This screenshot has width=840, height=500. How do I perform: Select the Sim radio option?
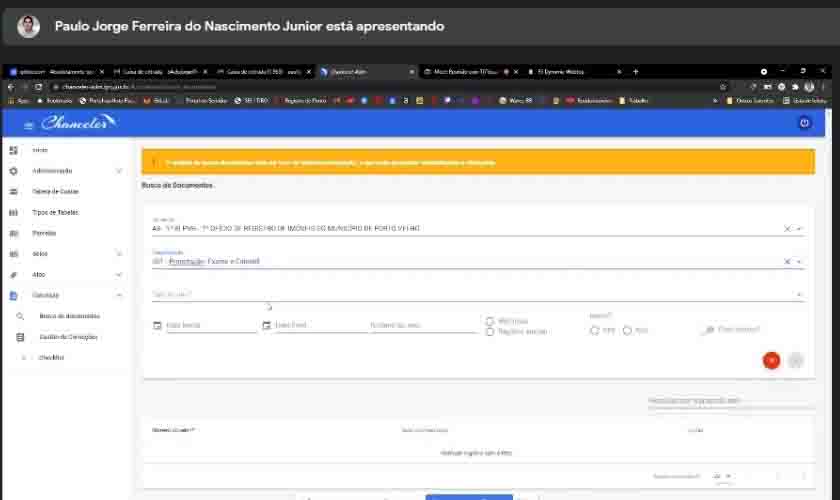594,331
